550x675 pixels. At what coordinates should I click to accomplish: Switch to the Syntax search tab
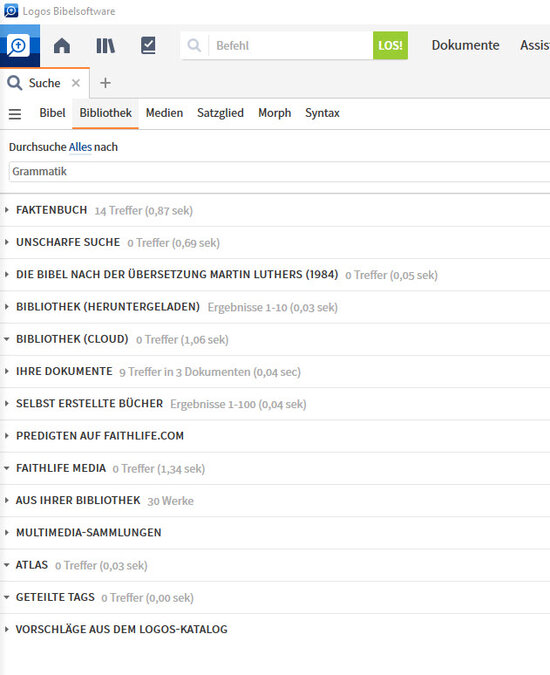coord(322,113)
